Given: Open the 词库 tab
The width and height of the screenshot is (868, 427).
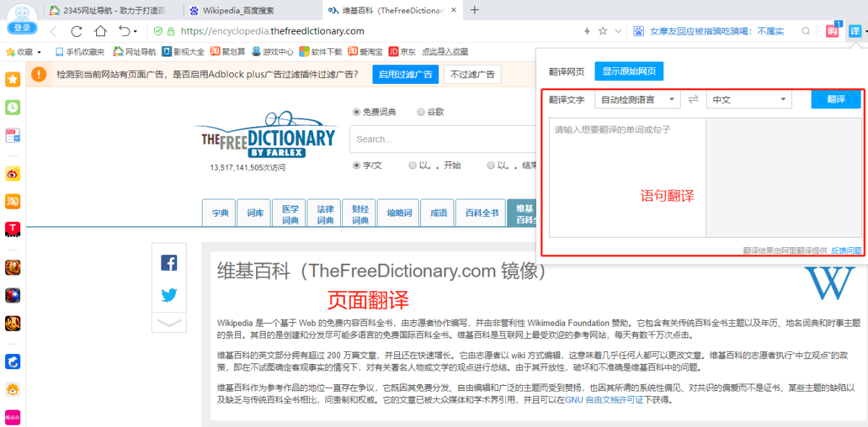Looking at the screenshot, I should (x=255, y=213).
